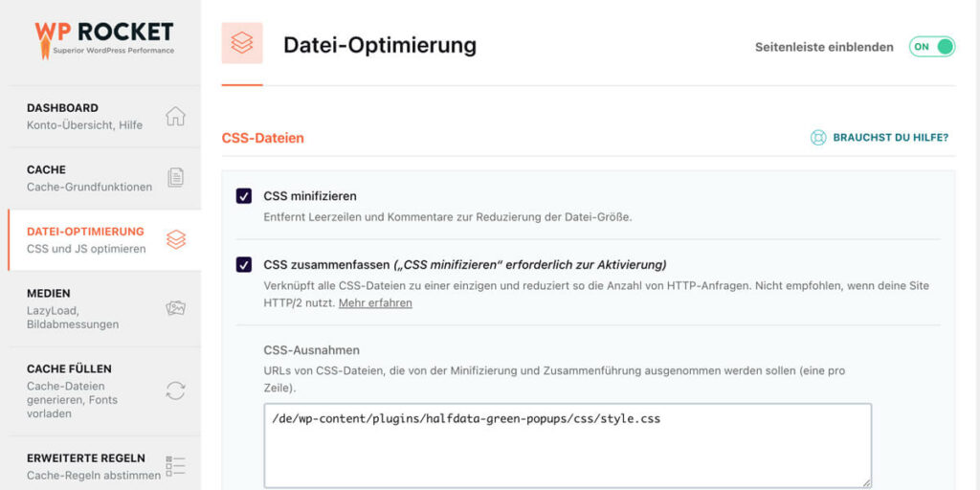This screenshot has height=490, width=980.
Task: Toggle the Seitenleiste einblenden switch
Action: [x=932, y=47]
